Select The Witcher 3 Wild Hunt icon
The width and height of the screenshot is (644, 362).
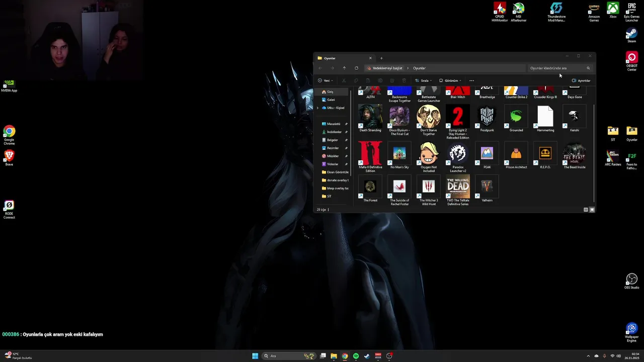pos(429,191)
